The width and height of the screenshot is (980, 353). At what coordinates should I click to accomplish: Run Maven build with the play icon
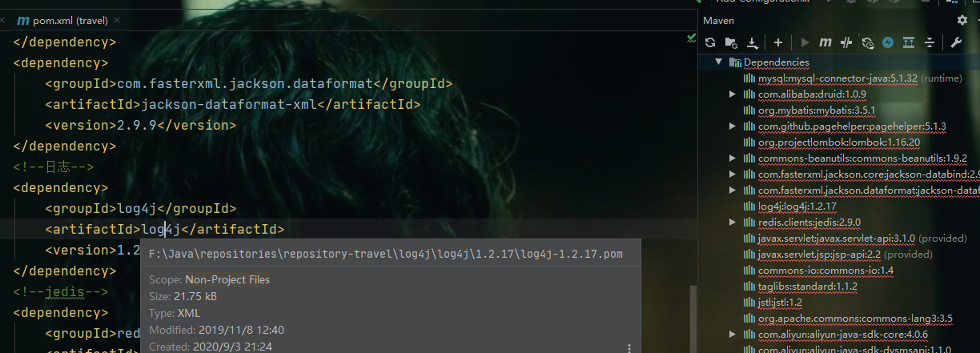point(805,42)
